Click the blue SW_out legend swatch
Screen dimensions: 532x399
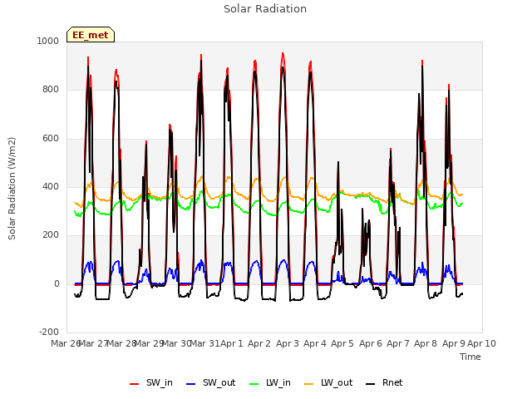pos(191,384)
